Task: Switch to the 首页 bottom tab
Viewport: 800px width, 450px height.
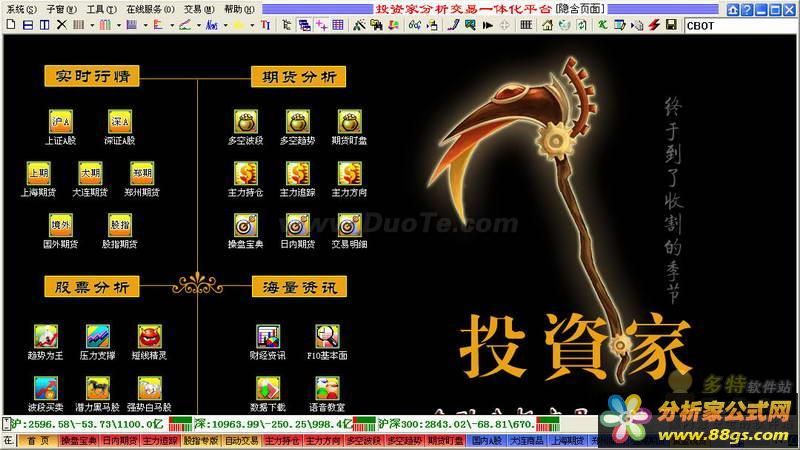Action: point(38,440)
